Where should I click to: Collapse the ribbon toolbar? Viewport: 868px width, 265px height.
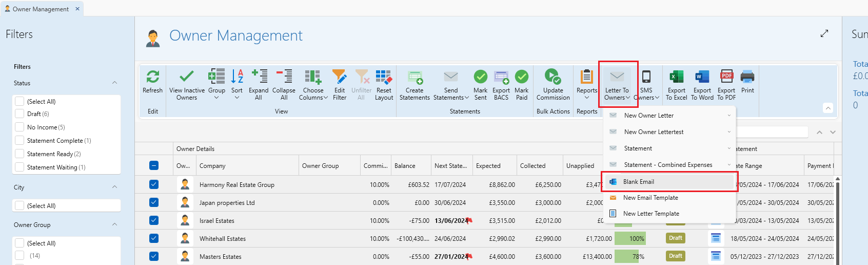[828, 108]
